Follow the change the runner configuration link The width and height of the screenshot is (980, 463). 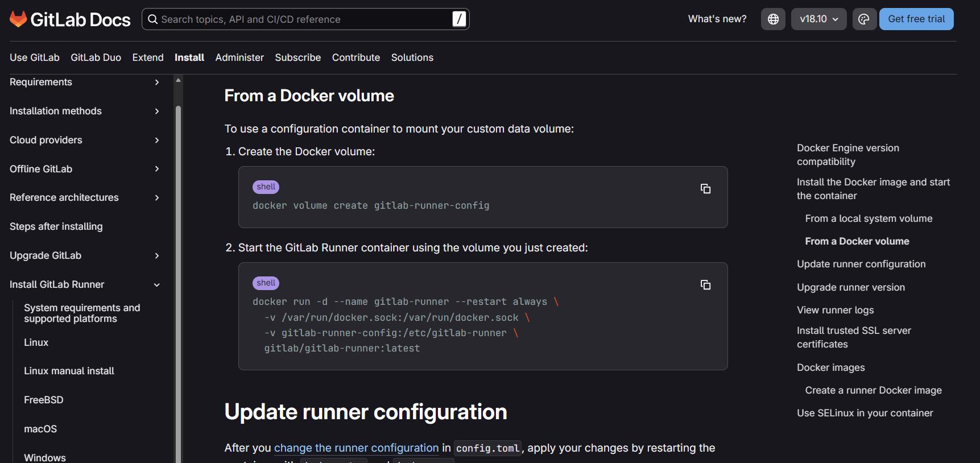pos(356,448)
